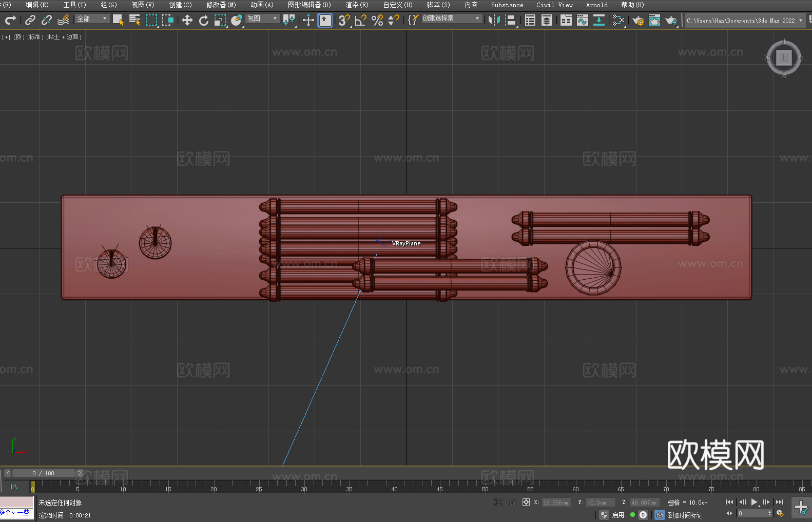Image resolution: width=812 pixels, height=522 pixels.
Task: Select the Select and Scale tool
Action: point(220,20)
